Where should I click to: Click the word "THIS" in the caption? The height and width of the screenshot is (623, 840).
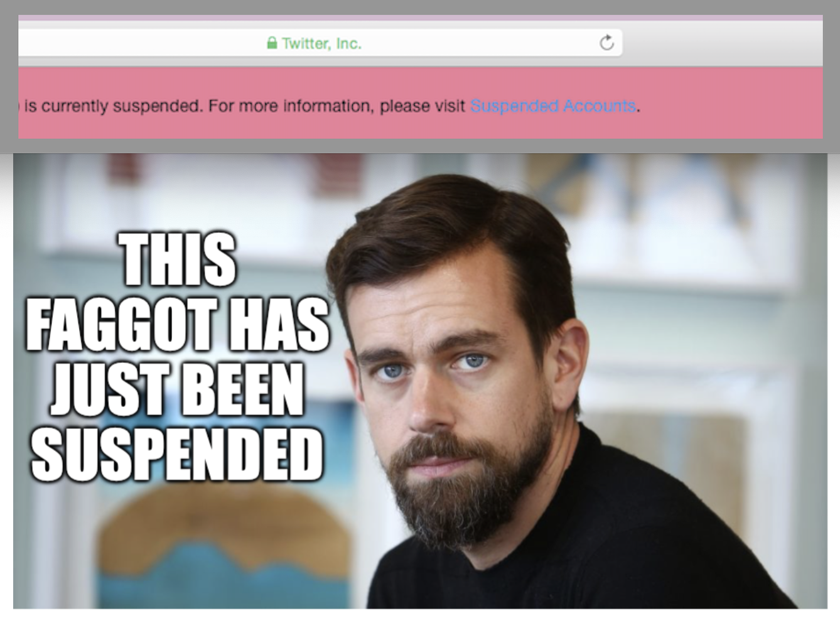[179, 259]
